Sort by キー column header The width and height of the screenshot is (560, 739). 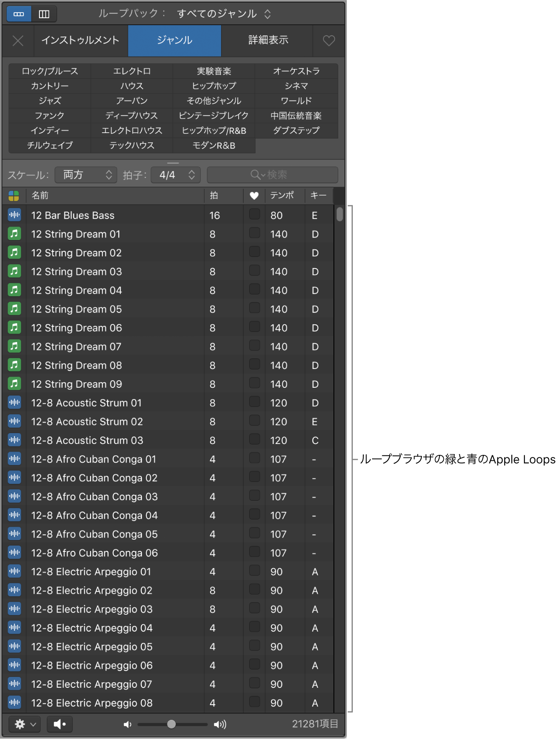319,196
